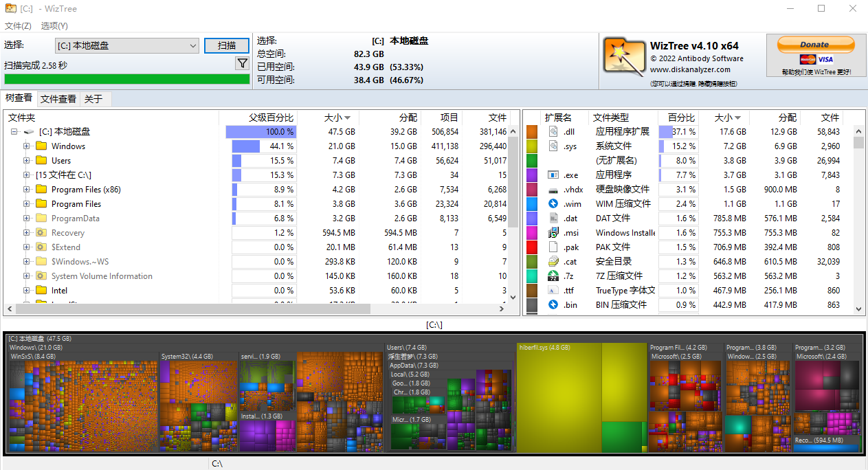The width and height of the screenshot is (868, 470).
Task: Click the C: drive disk icon
Action: click(x=29, y=131)
